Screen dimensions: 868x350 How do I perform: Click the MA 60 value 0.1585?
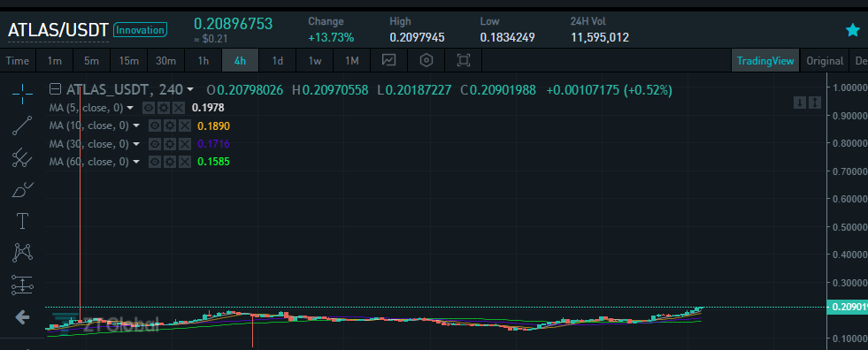pos(213,162)
